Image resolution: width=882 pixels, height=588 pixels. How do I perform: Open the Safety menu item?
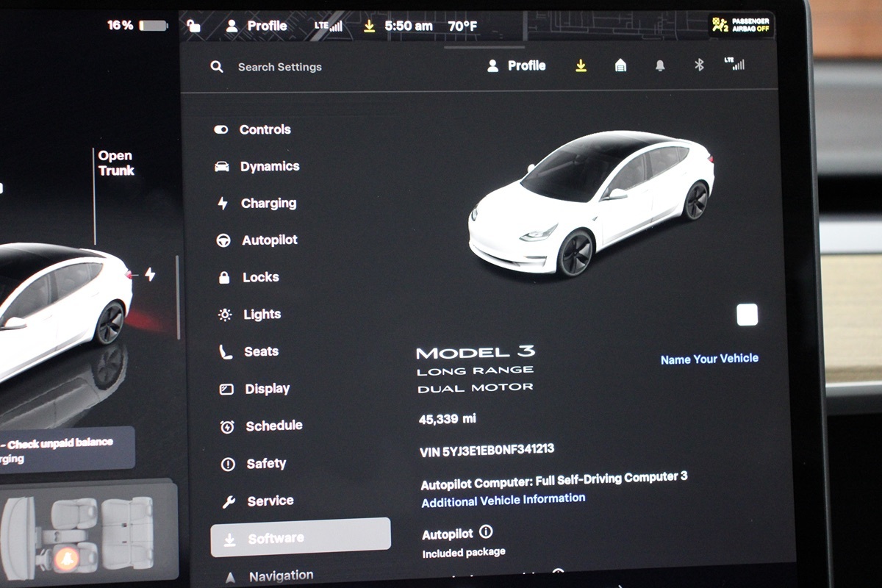coord(265,464)
